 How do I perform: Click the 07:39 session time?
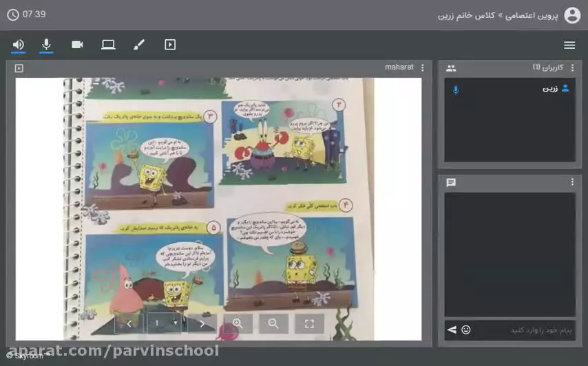(x=34, y=14)
